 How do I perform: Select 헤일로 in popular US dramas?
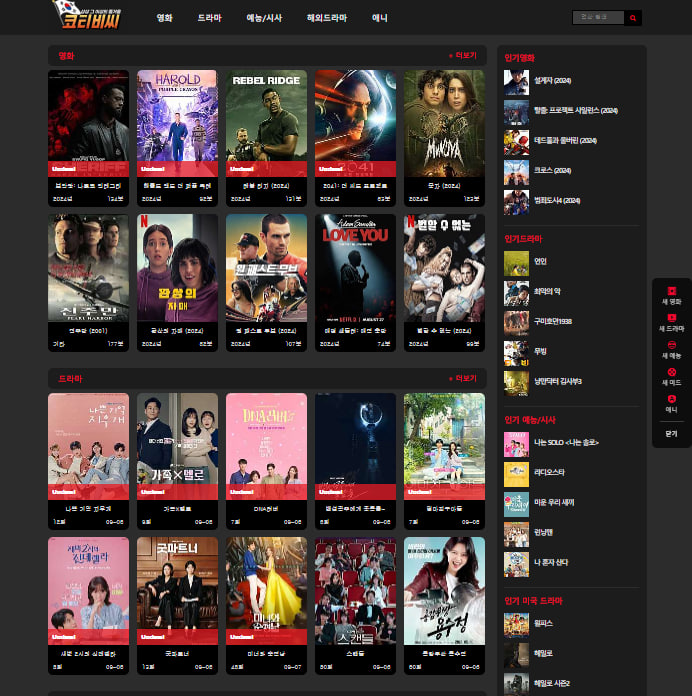pyautogui.click(x=543, y=653)
